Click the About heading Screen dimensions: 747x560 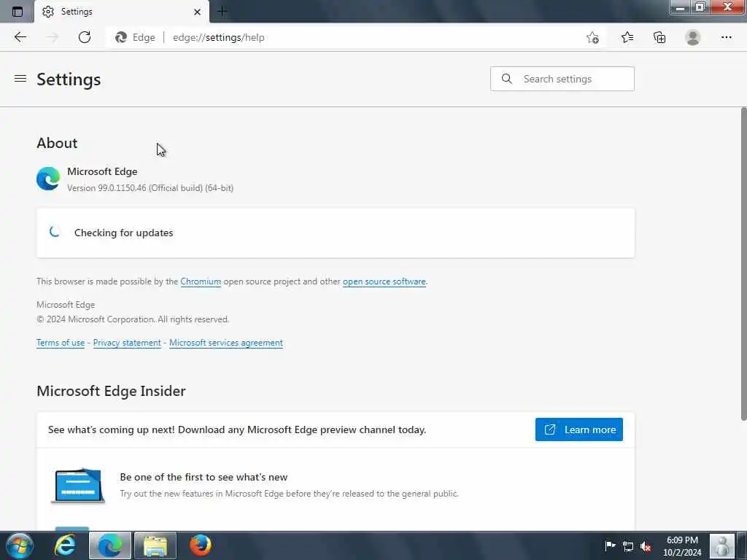(x=57, y=143)
